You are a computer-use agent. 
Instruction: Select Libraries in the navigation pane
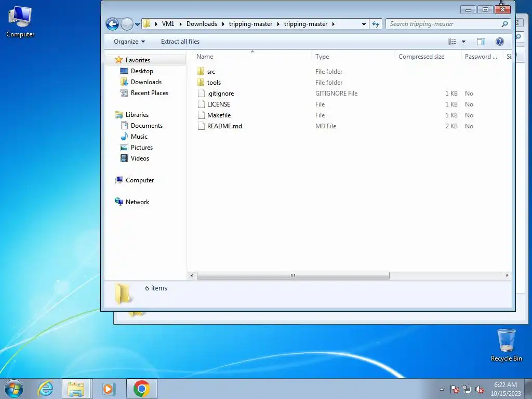(x=137, y=115)
